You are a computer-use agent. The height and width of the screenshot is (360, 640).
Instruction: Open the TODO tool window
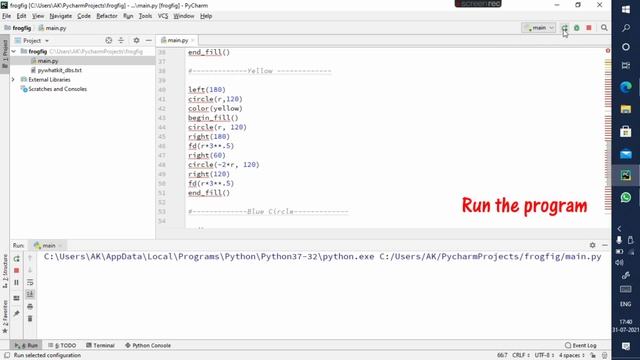pyautogui.click(x=62, y=345)
